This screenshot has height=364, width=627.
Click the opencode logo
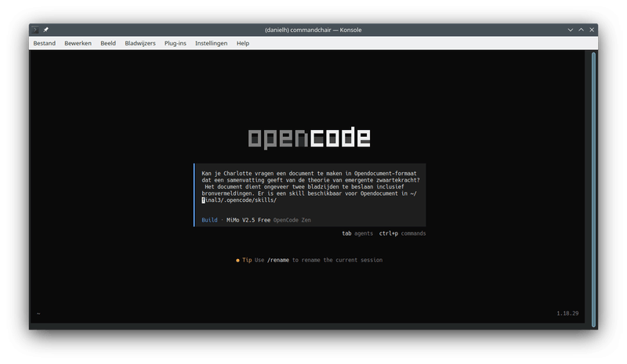tap(309, 138)
